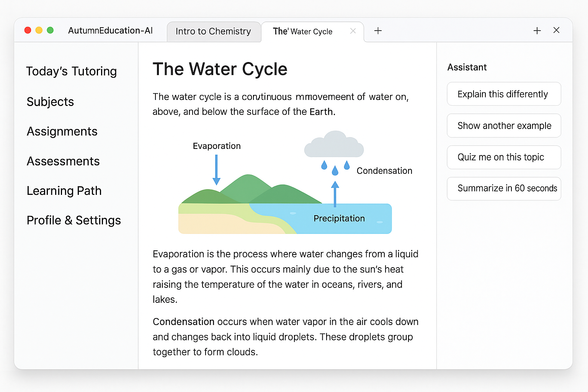Request Summarize in 60 seconds
The height and width of the screenshot is (392, 588).
[503, 188]
